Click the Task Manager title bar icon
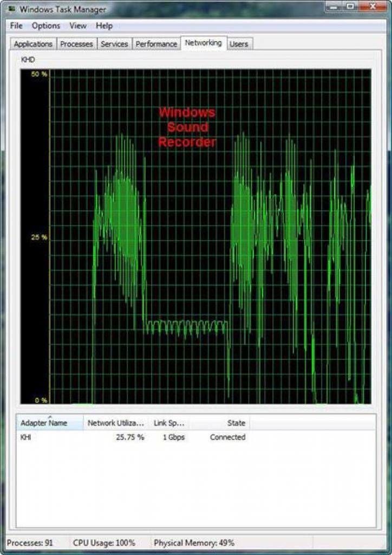Image resolution: width=392 pixels, height=555 pixels. click(x=12, y=9)
